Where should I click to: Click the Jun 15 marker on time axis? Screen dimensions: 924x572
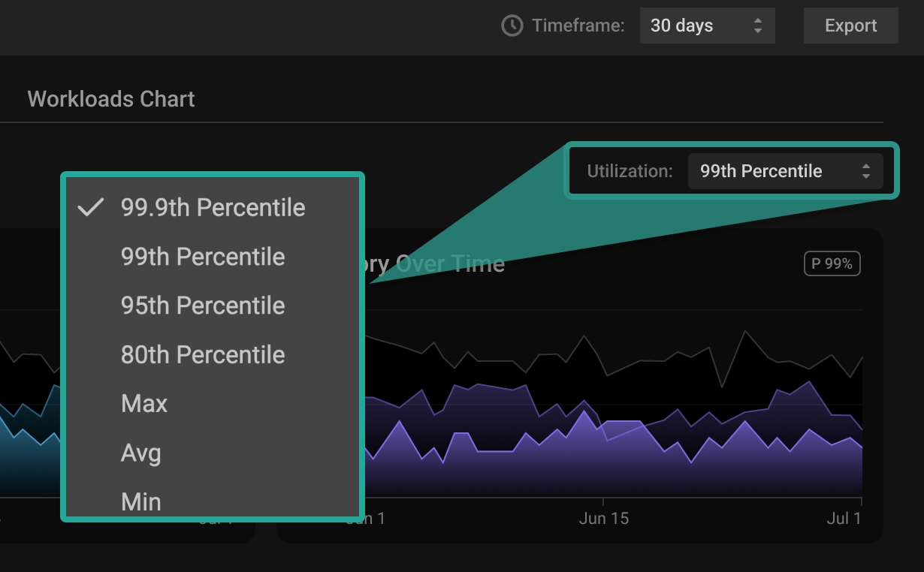[603, 519]
